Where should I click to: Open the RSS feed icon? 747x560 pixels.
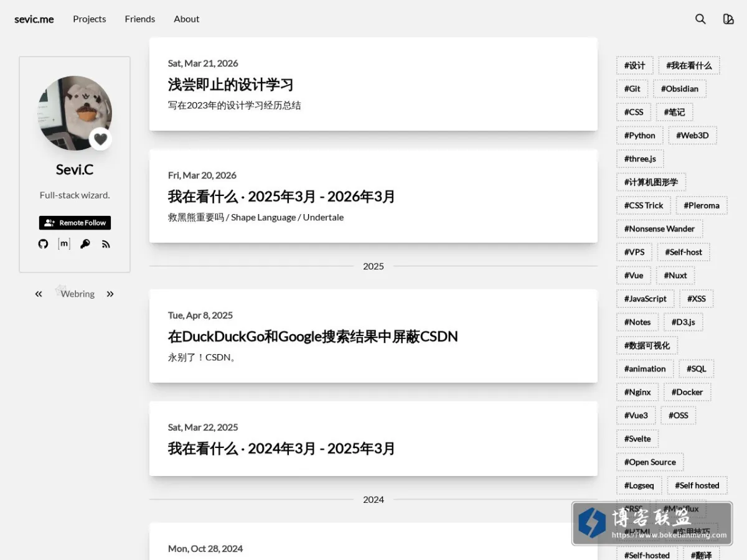pyautogui.click(x=106, y=244)
